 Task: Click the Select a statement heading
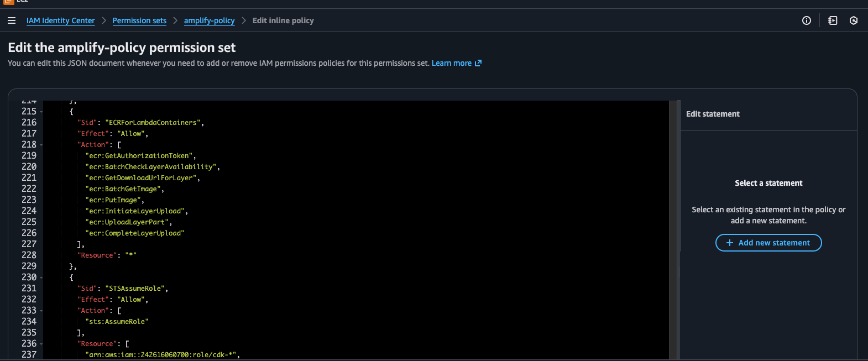tap(768, 183)
